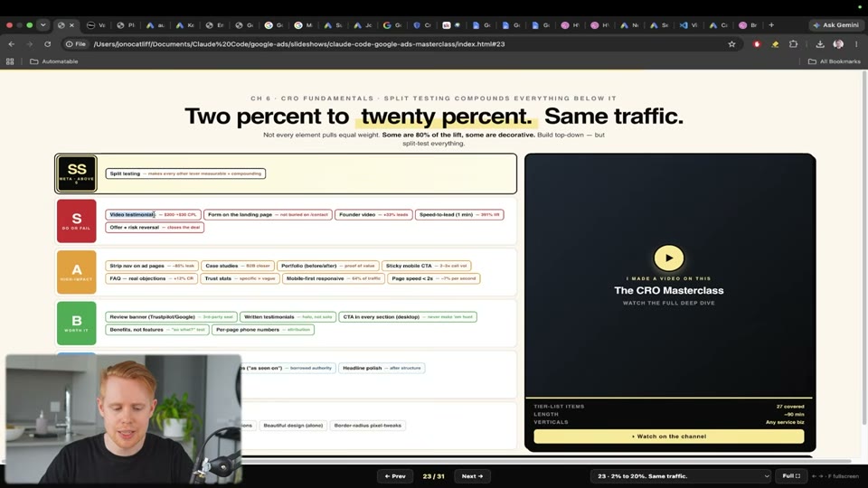Click 'Watch on the channel' button
The image size is (868, 488).
(669, 436)
